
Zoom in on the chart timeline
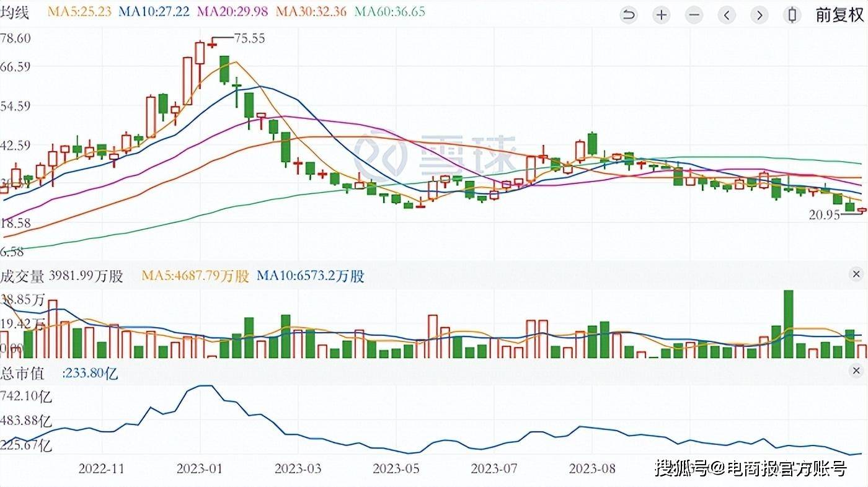tap(661, 14)
